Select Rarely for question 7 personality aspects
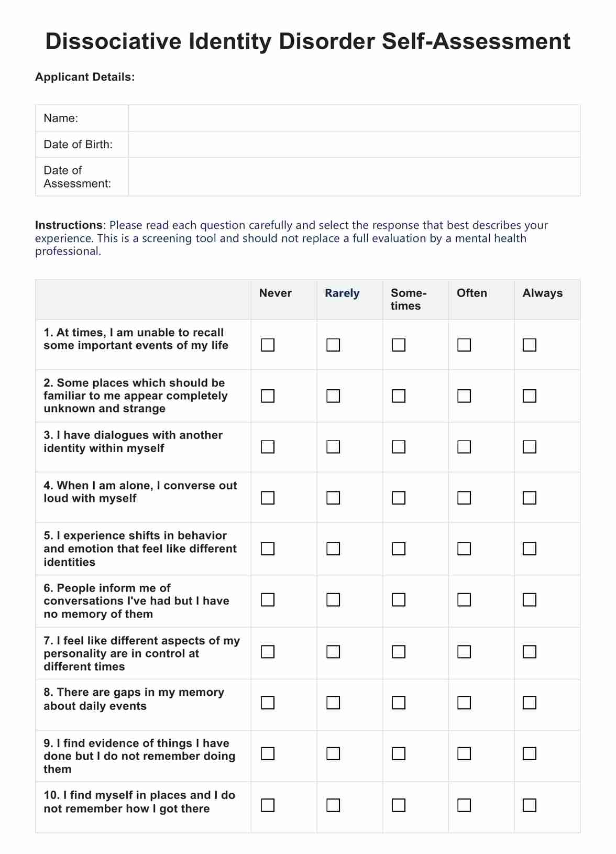 333,652
